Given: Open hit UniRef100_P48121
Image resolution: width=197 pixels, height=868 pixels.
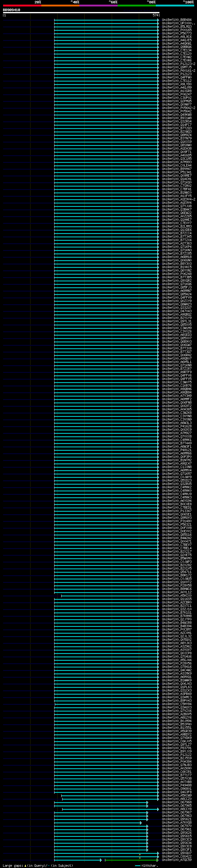Looking at the screenshot, I should click(x=177, y=450).
